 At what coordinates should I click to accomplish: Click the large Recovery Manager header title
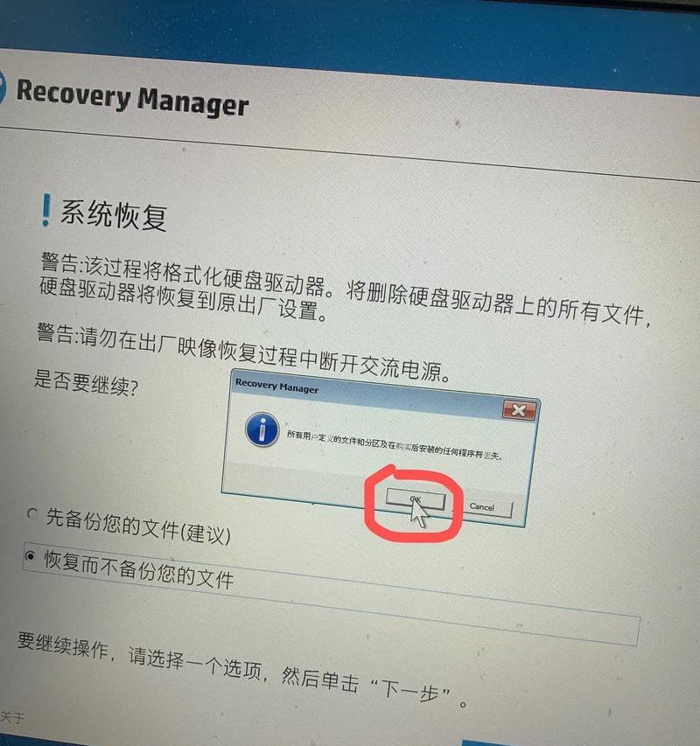pos(132,98)
